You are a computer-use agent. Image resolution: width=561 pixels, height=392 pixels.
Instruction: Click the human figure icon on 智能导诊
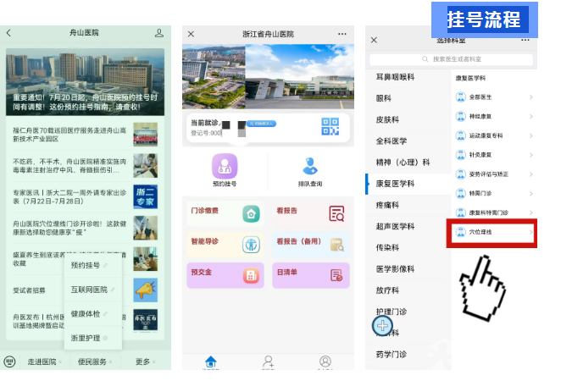(251, 245)
